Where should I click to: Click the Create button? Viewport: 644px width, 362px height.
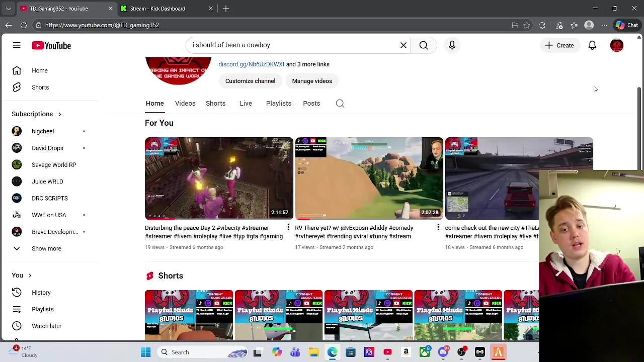pos(559,45)
